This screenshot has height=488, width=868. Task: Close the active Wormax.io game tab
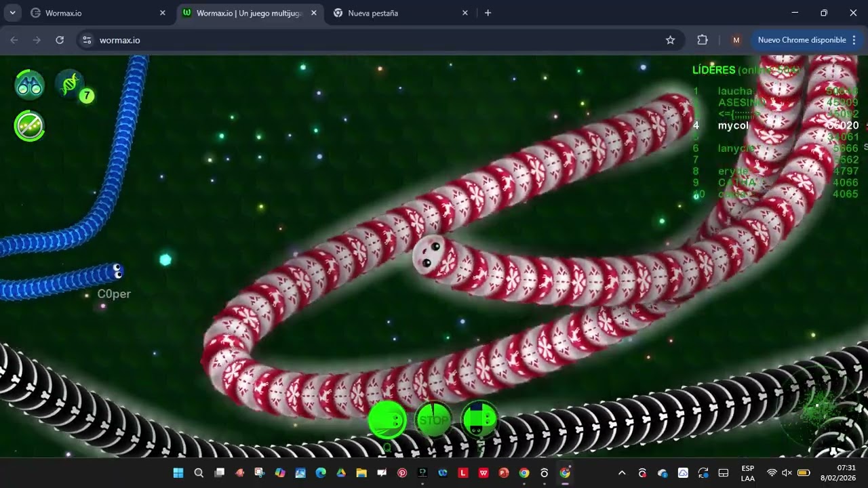(314, 13)
